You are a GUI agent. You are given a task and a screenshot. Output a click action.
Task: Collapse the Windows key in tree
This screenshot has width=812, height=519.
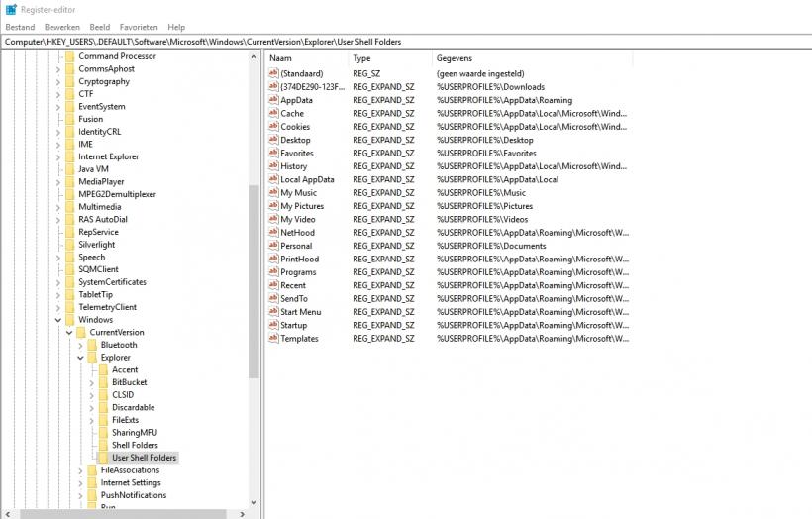tap(57, 320)
